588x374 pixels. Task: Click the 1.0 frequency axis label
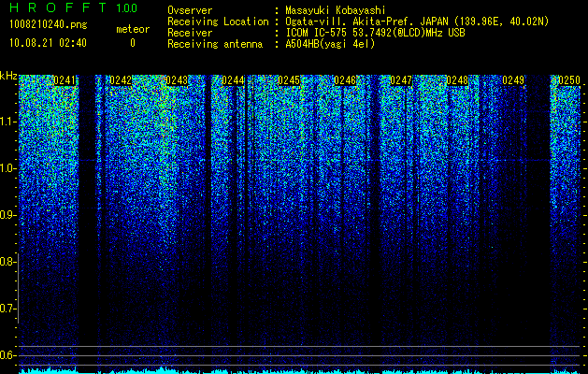click(x=7, y=168)
